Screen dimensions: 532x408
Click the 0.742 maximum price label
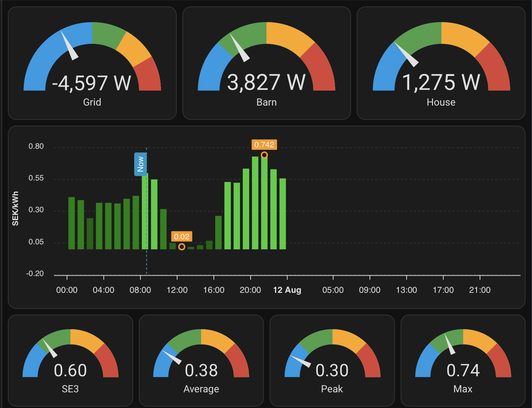[x=264, y=145]
